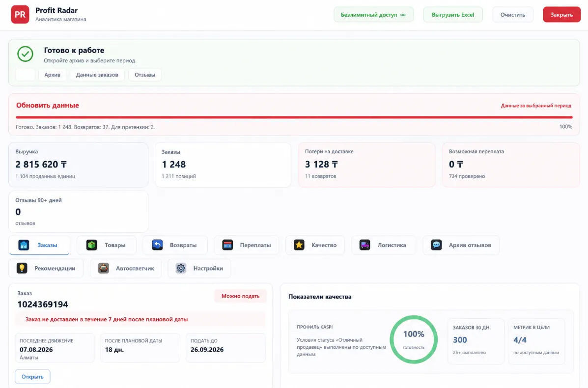The height and width of the screenshot is (388, 588).
Task: Click the Очистить button
Action: [x=513, y=15]
